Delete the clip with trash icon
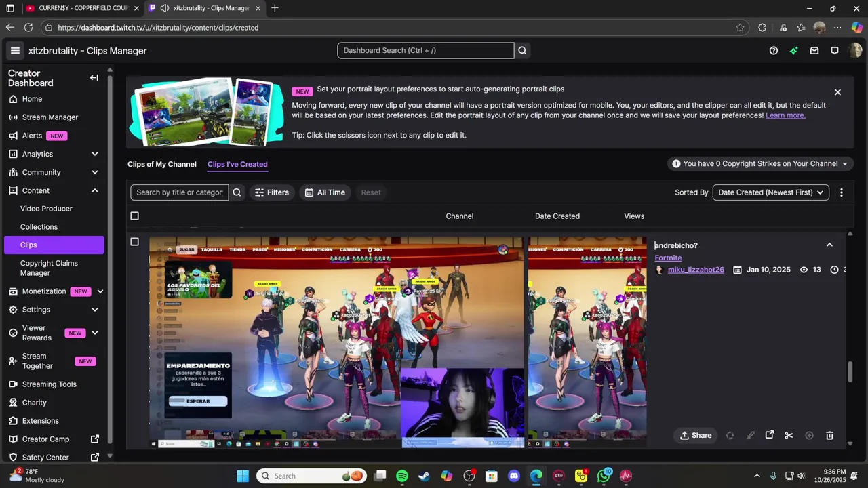Viewport: 868px width, 488px height. 829,436
